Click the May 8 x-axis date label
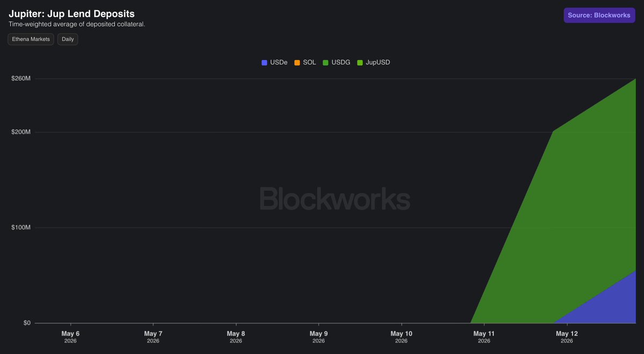The height and width of the screenshot is (354, 644). [x=236, y=337]
